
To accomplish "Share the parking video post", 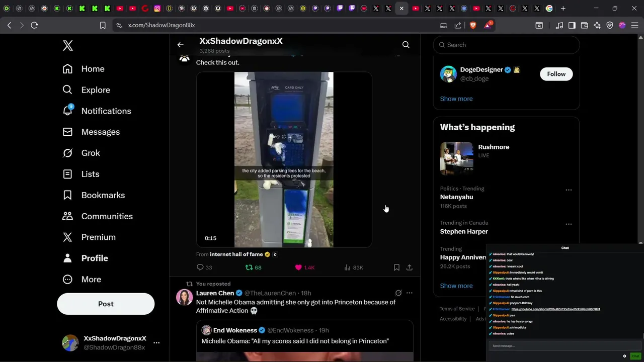I will 410,267.
